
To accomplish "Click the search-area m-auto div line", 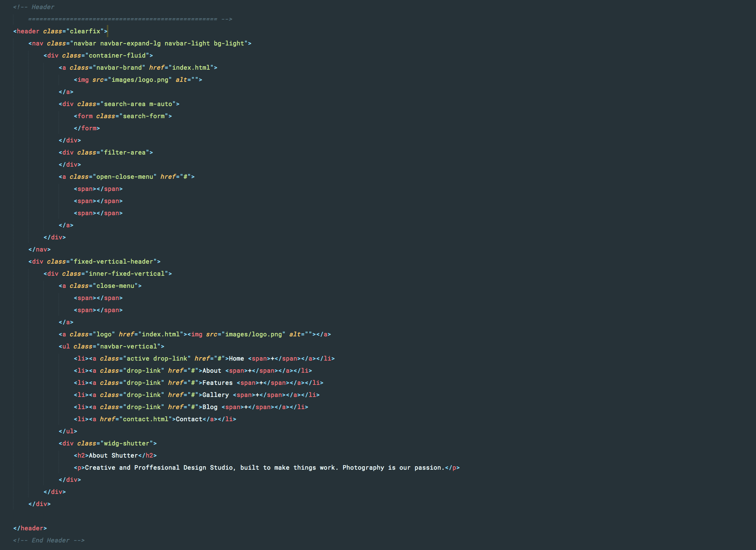I will point(119,104).
